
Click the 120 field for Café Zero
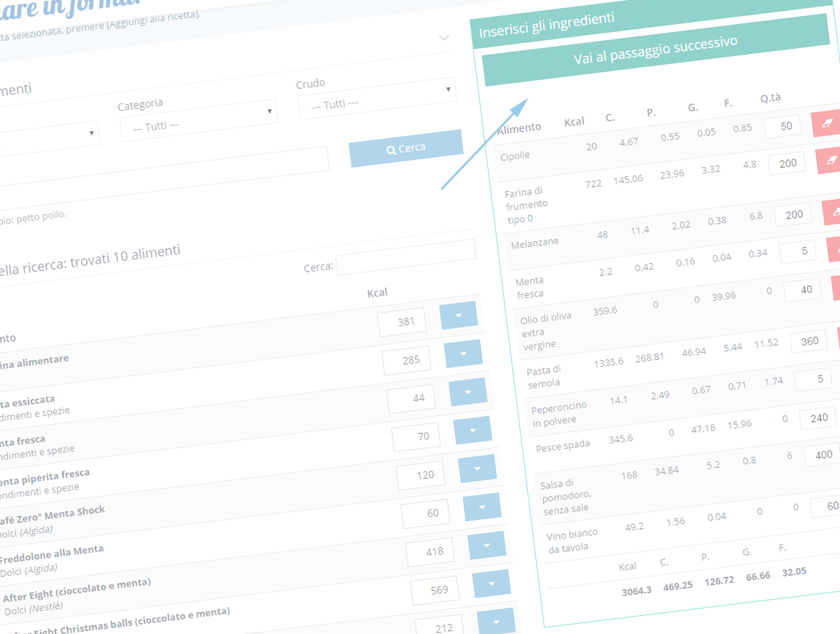(x=421, y=475)
